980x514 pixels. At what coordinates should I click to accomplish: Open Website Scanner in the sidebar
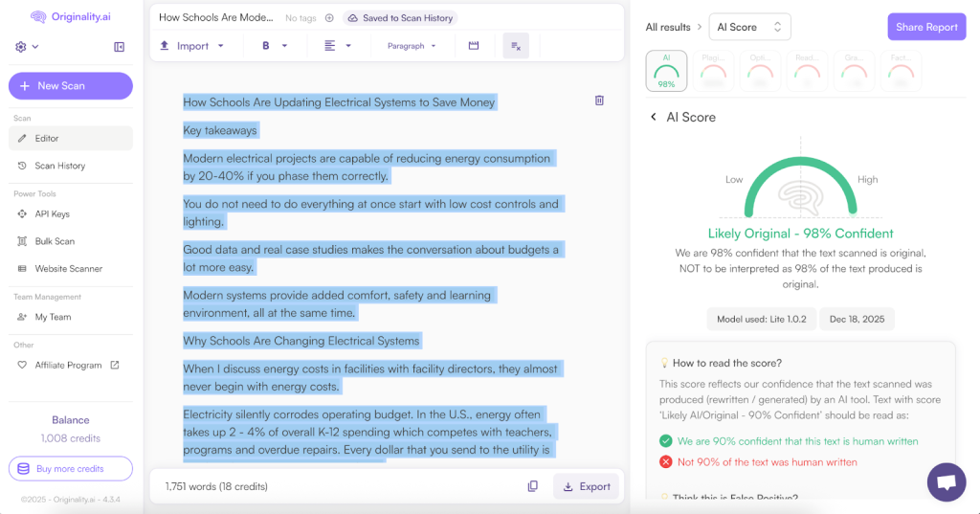click(x=68, y=269)
